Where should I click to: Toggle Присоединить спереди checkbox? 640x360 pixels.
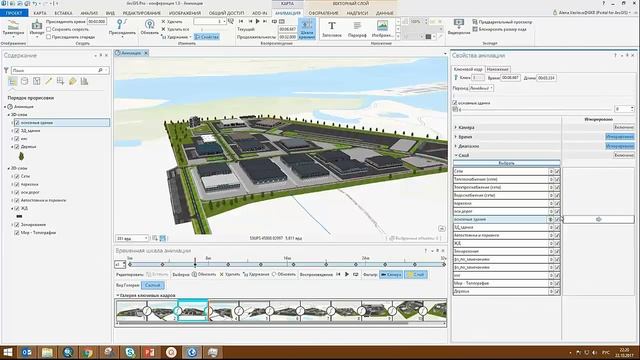click(49, 37)
